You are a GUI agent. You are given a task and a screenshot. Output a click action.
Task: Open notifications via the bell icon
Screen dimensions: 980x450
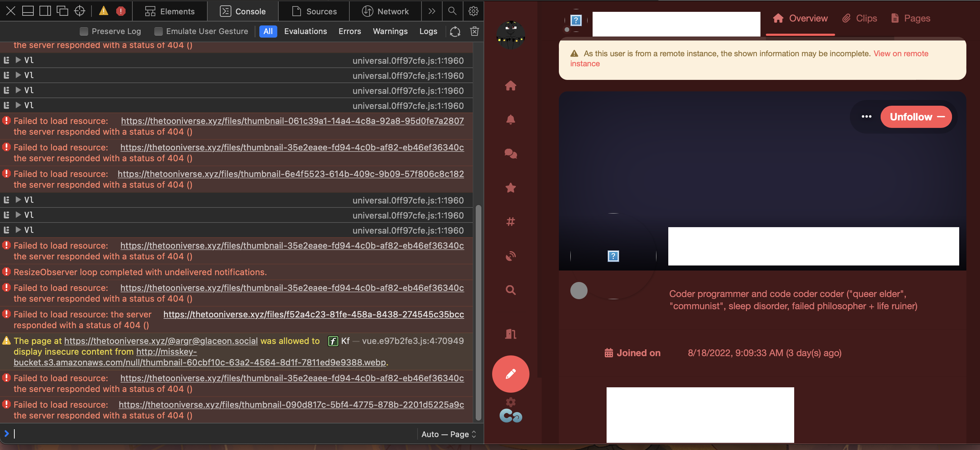coord(510,120)
